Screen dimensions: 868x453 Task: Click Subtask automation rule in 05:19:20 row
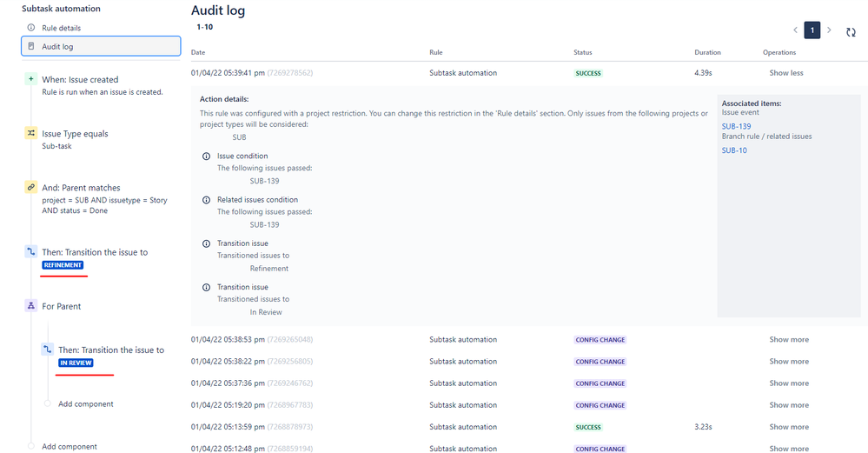coord(463,405)
